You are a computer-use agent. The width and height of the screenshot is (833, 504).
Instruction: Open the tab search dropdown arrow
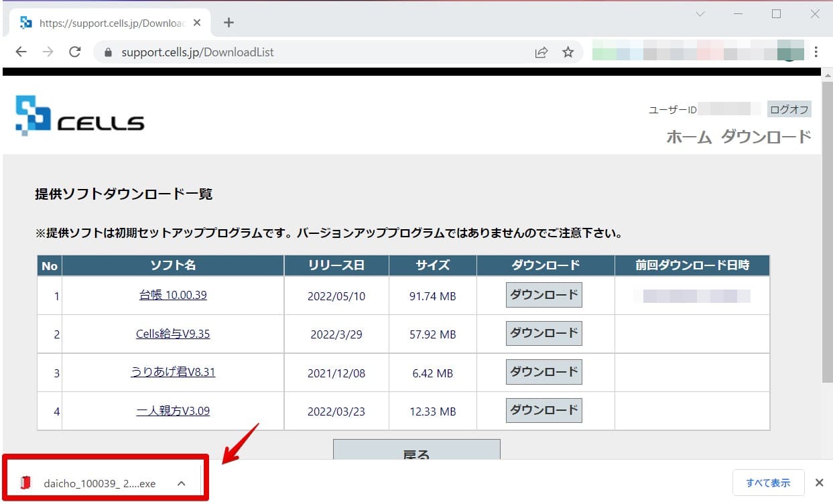point(700,14)
